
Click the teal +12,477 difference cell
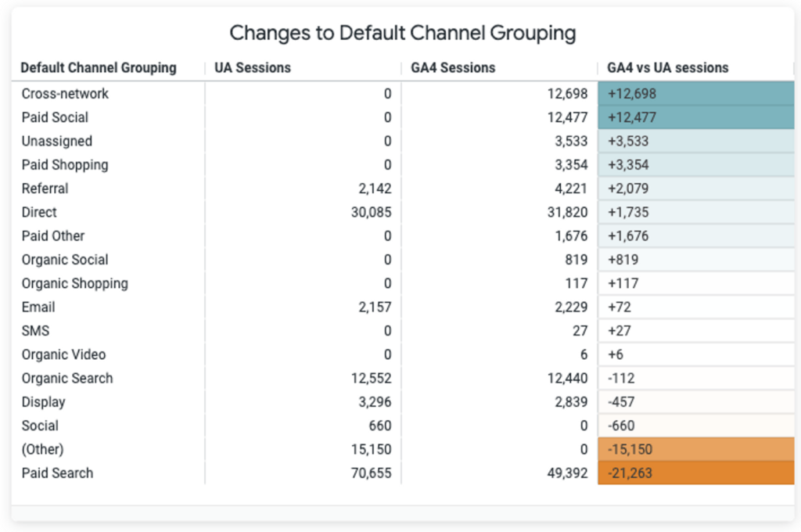coord(695,117)
